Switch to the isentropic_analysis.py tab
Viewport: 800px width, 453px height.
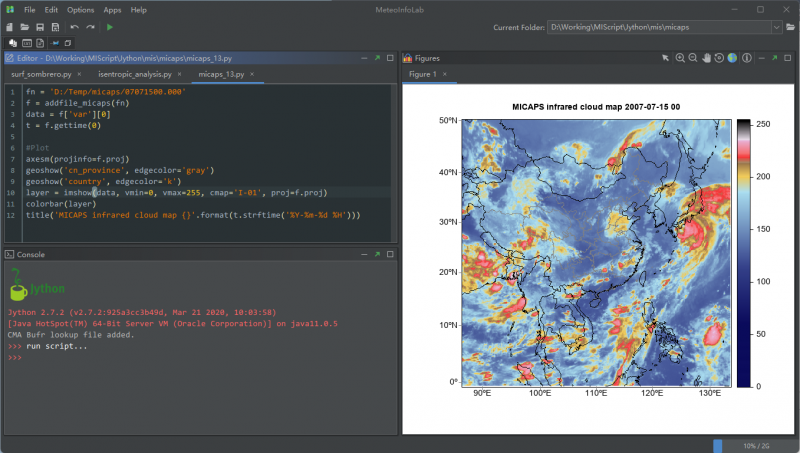click(x=133, y=75)
